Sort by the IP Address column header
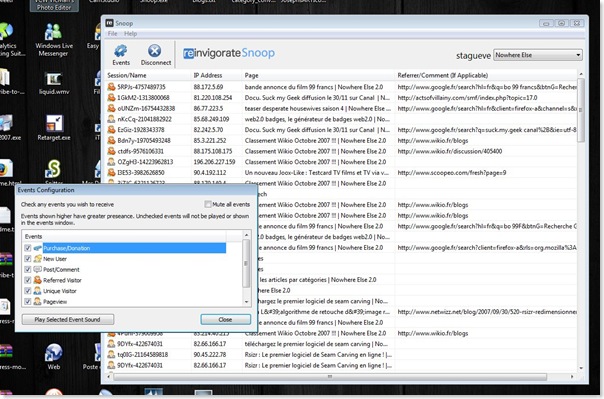Screen dimensions: 604x399 [x=216, y=75]
